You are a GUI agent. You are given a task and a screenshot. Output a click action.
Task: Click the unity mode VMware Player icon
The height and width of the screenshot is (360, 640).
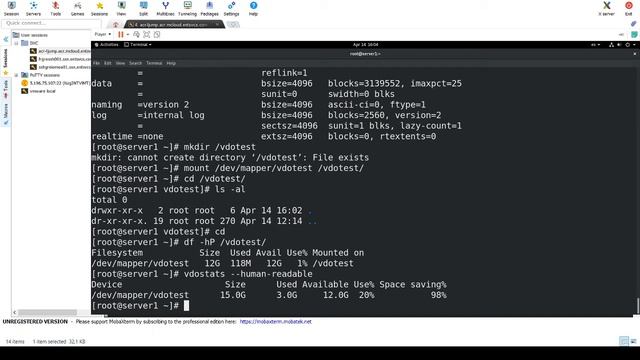coord(157,35)
